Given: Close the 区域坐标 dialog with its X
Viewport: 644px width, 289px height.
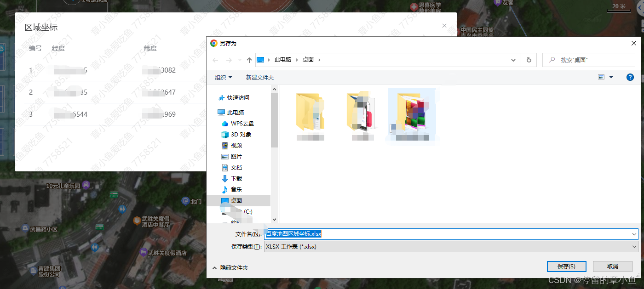Looking at the screenshot, I should (444, 26).
